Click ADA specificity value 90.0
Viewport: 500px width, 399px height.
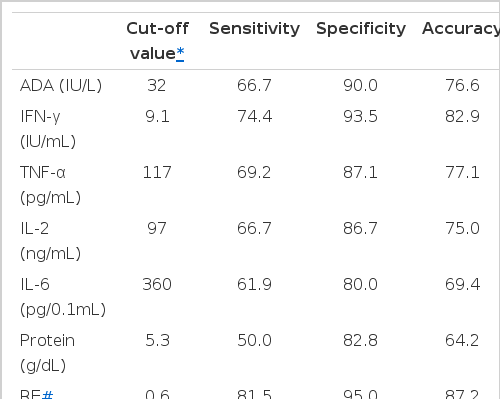pos(360,85)
